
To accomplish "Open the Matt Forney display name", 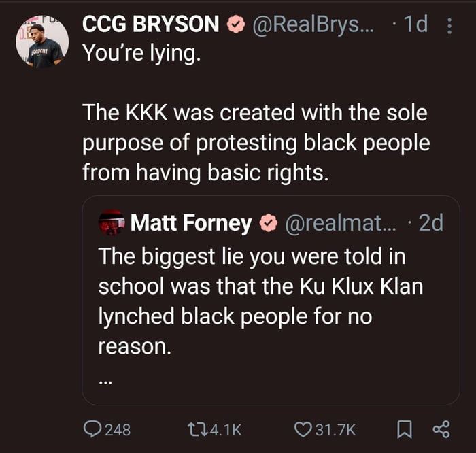I will pyautogui.click(x=190, y=222).
